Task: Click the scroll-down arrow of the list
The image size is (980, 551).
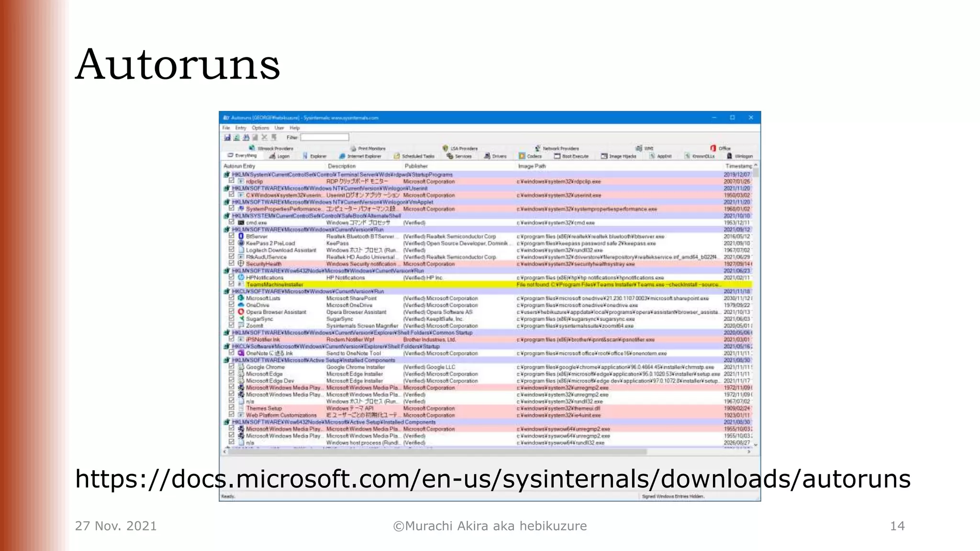Action: pos(756,445)
